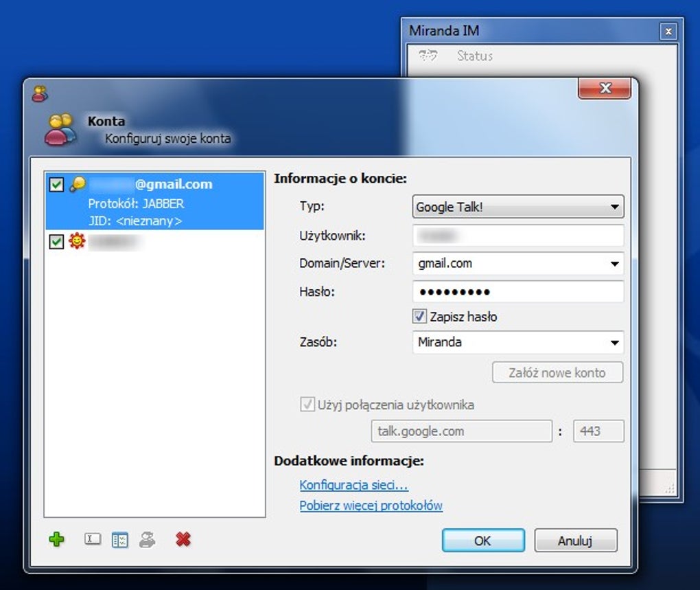Image resolution: width=700 pixels, height=590 pixels.
Task: Open Status menu in Miranda IM window
Action: tap(474, 56)
